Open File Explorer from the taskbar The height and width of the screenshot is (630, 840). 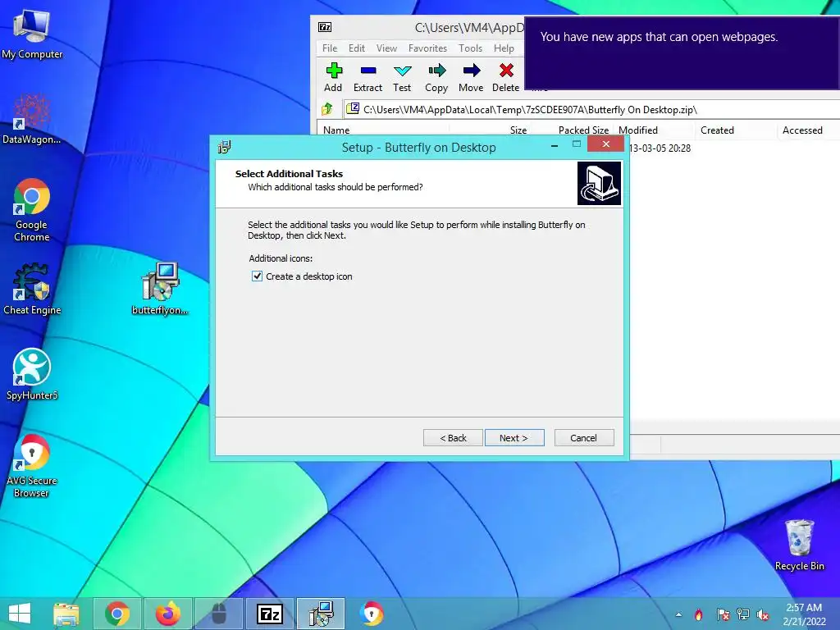66,614
